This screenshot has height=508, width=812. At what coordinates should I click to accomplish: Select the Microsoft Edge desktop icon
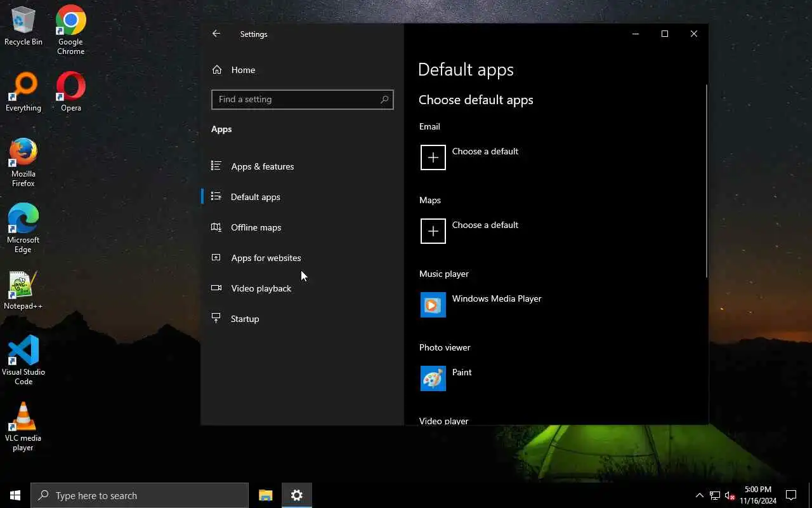tap(23, 229)
